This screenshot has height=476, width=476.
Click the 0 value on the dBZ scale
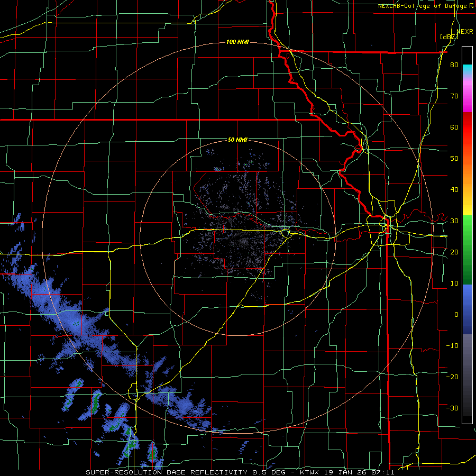click(456, 315)
